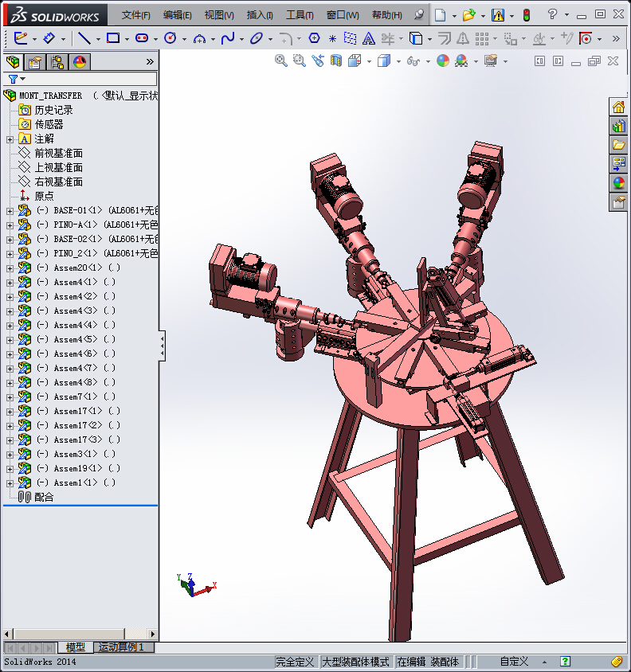The image size is (631, 672).
Task: Open the FeatureManager design tree tab
Action: click(x=13, y=62)
